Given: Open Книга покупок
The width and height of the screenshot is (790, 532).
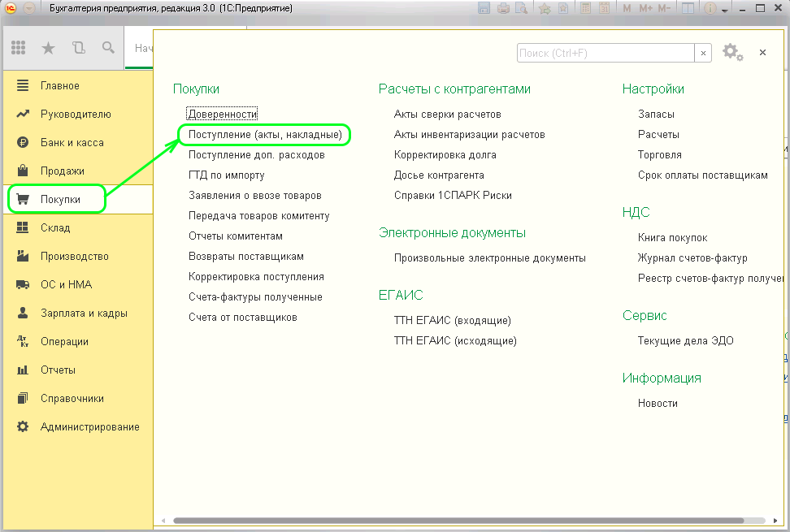Looking at the screenshot, I should pyautogui.click(x=673, y=237).
